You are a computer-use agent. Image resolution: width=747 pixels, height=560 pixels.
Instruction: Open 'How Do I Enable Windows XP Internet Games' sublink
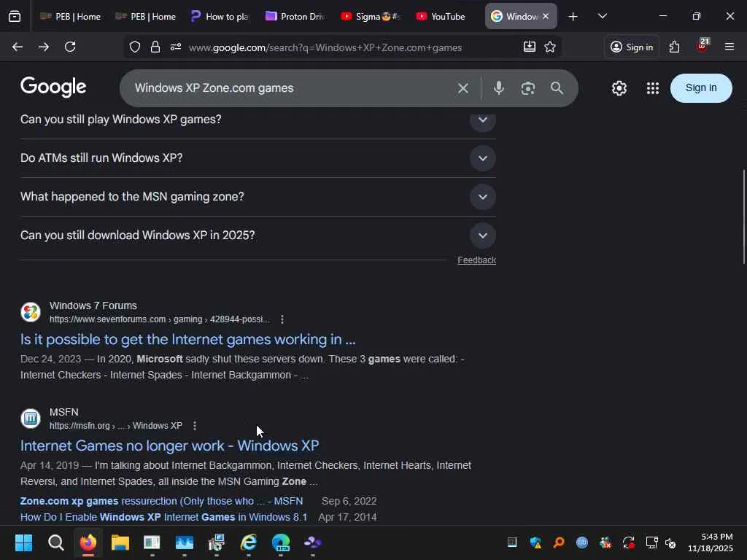(163, 517)
